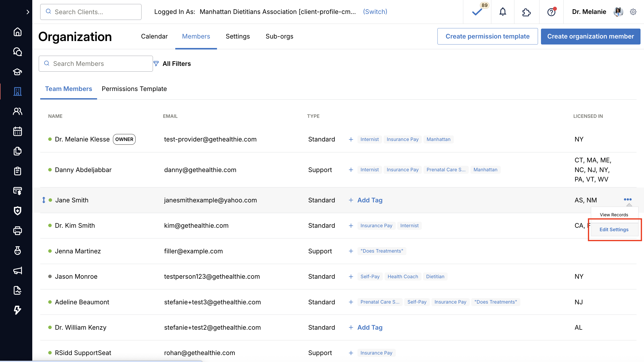Click the help question mark icon
This screenshot has height=362, width=644.
click(x=551, y=12)
